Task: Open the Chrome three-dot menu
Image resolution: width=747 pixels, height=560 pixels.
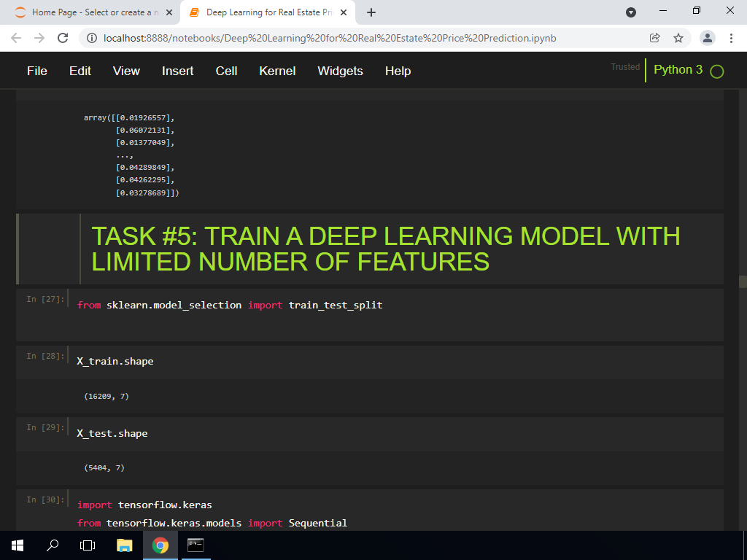Action: 731,38
